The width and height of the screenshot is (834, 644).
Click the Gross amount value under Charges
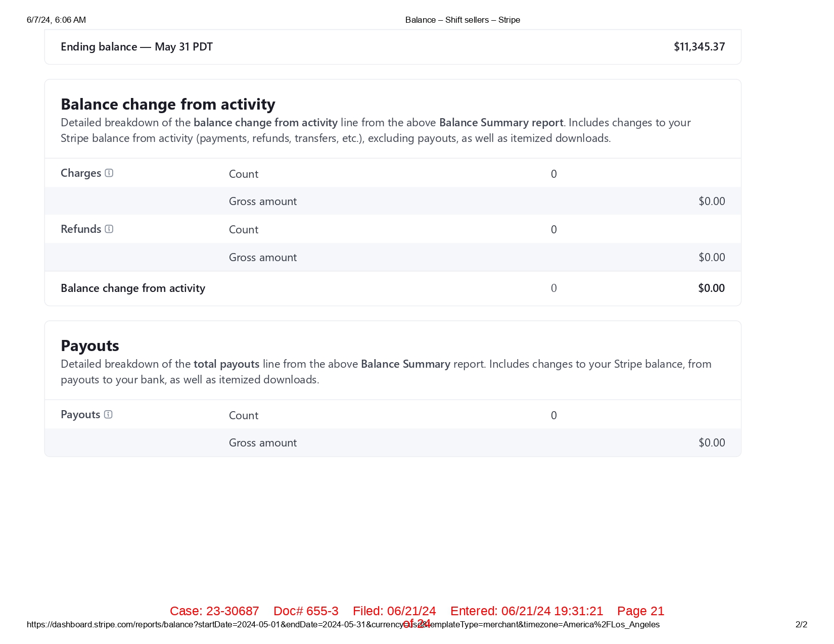click(711, 202)
